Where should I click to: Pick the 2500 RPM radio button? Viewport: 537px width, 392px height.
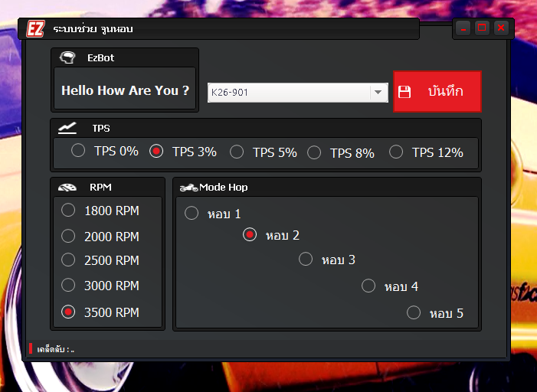point(68,260)
